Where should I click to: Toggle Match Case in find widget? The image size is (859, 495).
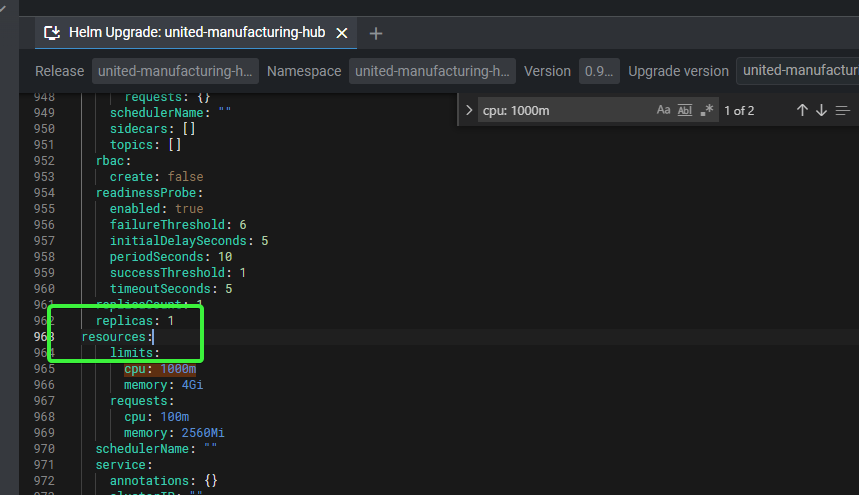[x=663, y=110]
